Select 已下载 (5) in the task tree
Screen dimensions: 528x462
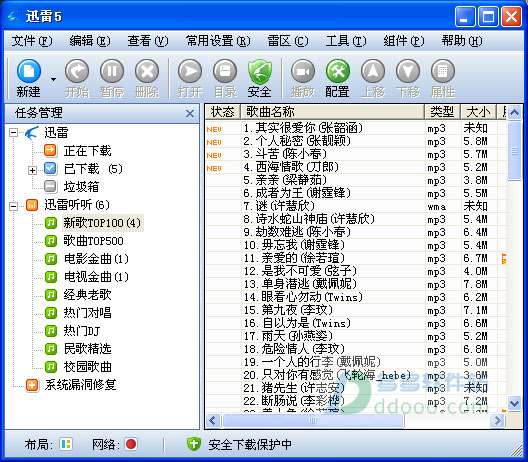point(93,168)
